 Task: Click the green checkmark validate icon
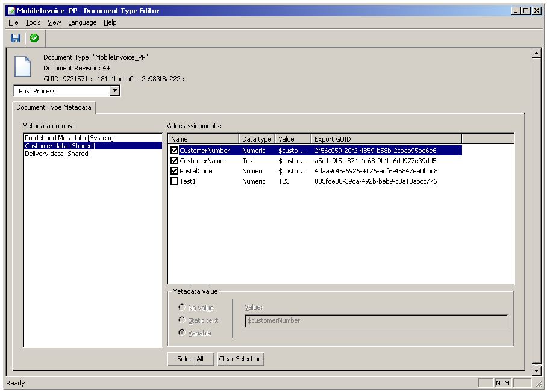[34, 38]
